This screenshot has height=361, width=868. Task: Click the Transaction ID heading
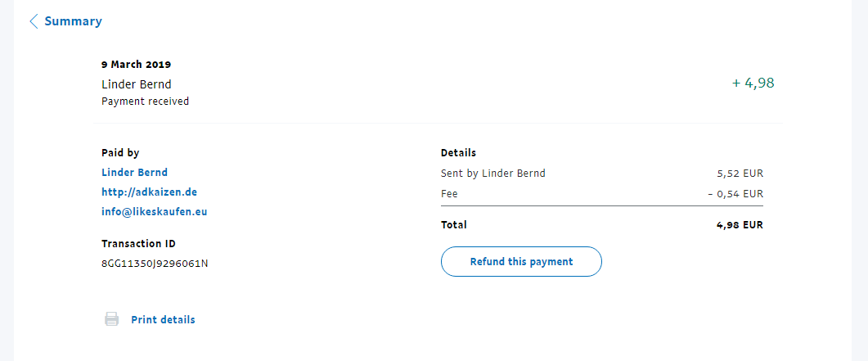click(x=138, y=243)
